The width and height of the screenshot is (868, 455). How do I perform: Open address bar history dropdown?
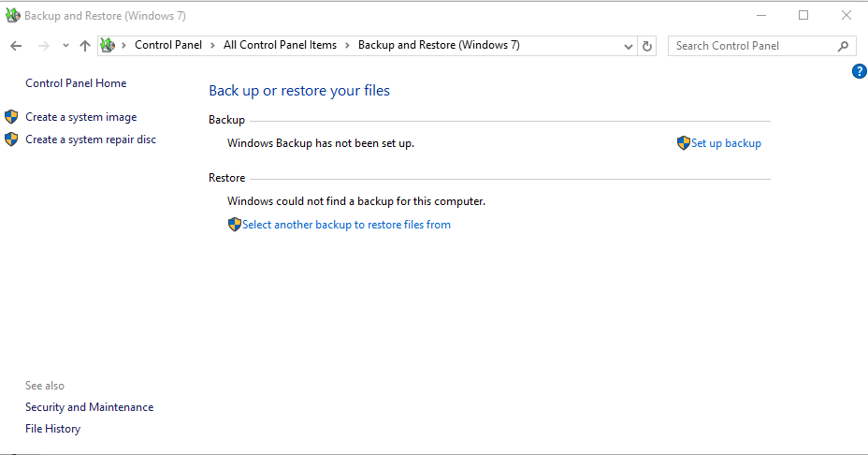pyautogui.click(x=628, y=46)
